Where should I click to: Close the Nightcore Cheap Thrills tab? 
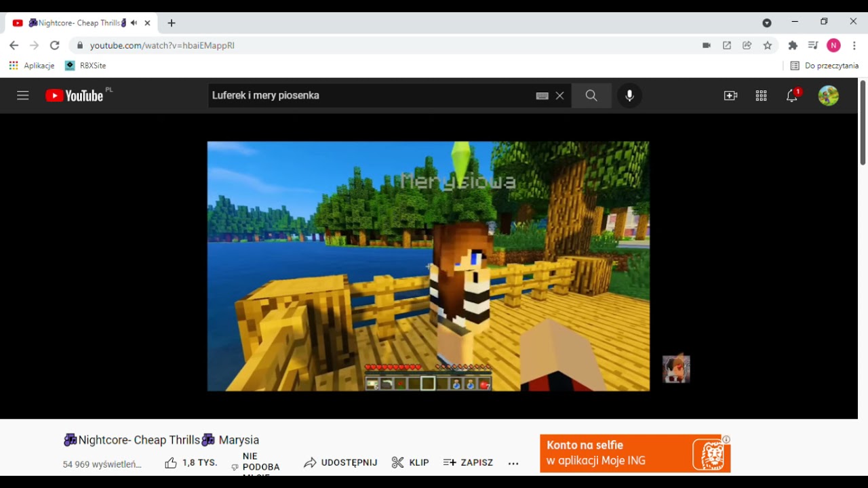coord(147,23)
